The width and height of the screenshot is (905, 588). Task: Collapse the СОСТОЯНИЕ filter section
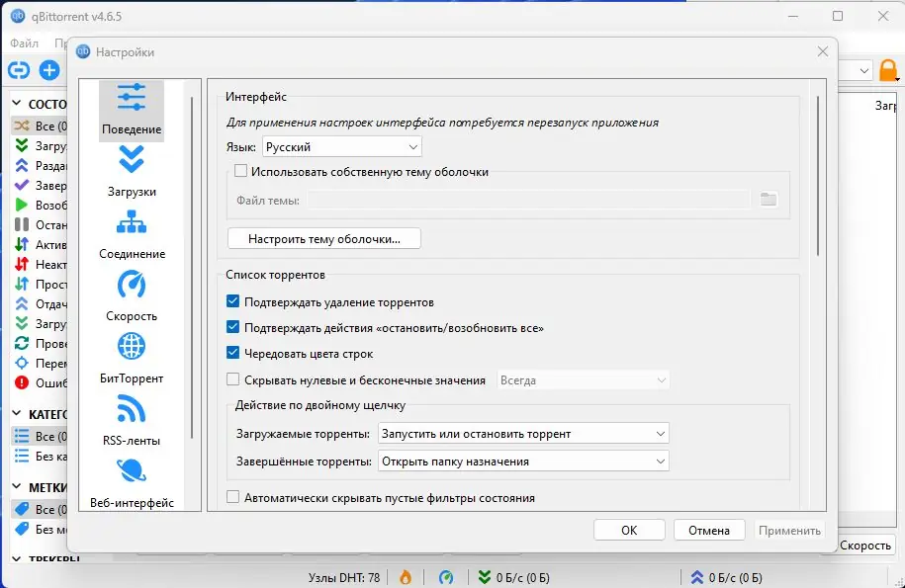click(x=17, y=104)
